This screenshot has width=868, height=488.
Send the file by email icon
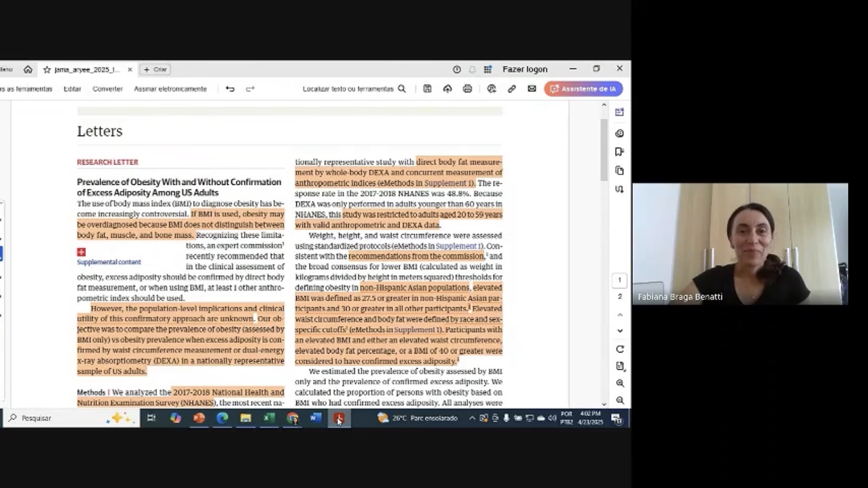(532, 89)
